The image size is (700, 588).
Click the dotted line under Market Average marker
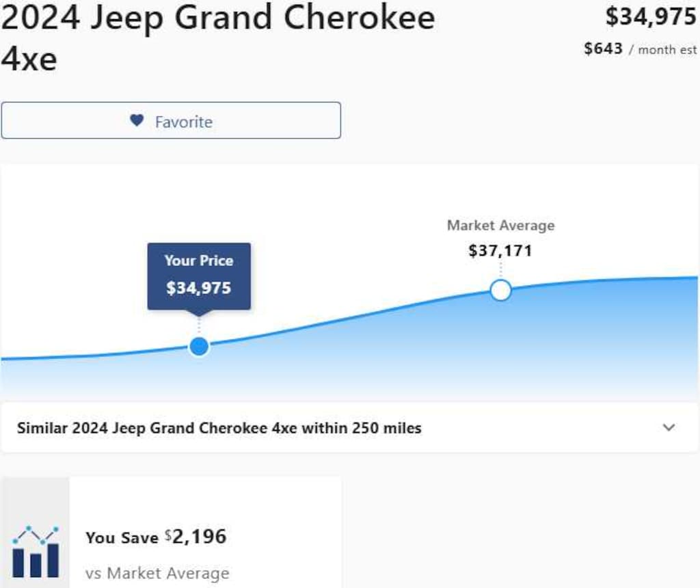tap(501, 270)
